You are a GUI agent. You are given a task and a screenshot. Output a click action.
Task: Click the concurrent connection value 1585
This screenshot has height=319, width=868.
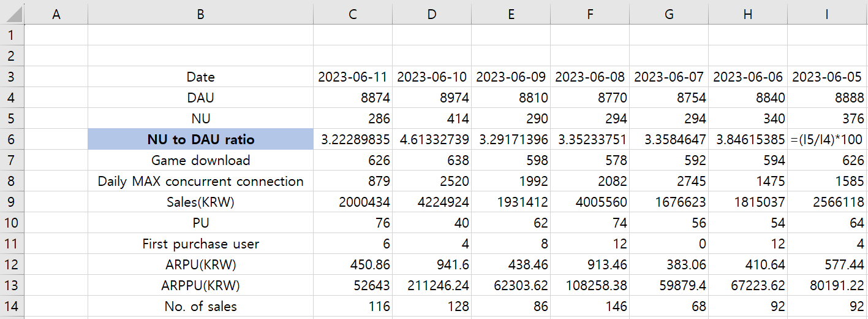click(828, 181)
